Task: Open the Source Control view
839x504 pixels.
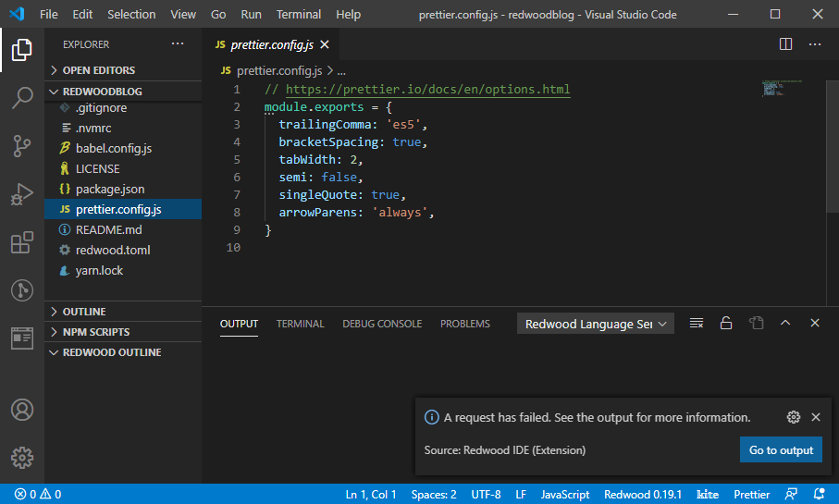Action: 22,145
